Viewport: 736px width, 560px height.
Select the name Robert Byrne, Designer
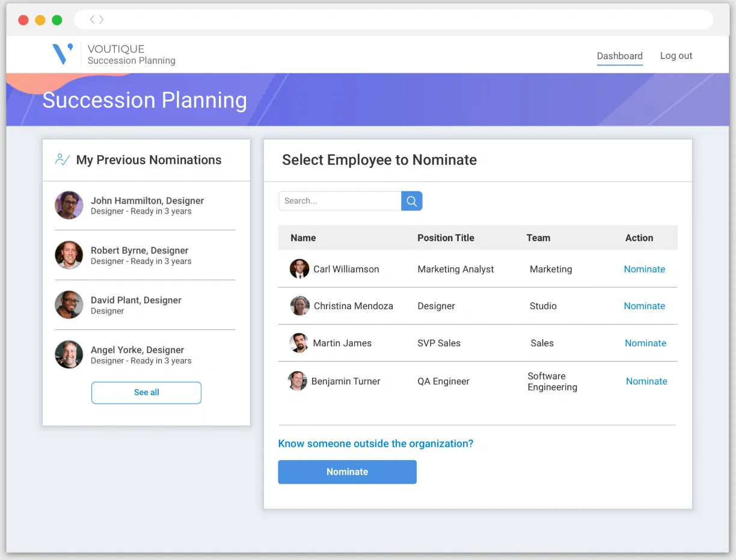pos(140,250)
